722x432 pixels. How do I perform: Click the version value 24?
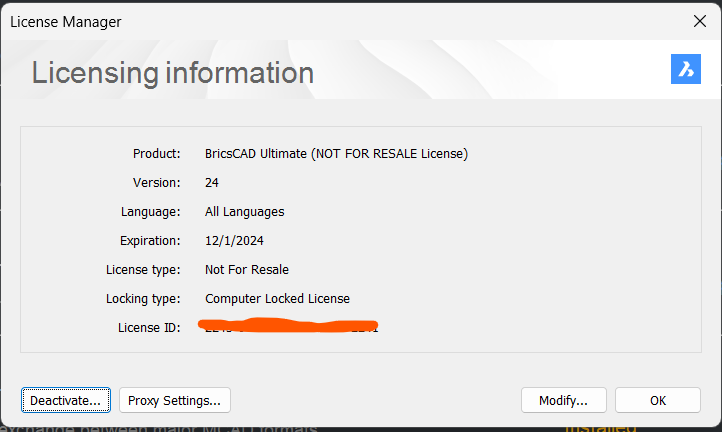coord(212,182)
